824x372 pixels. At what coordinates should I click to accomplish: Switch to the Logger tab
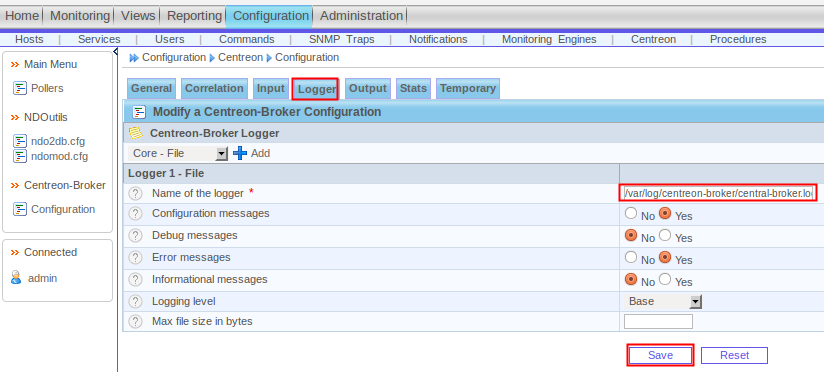[x=316, y=89]
